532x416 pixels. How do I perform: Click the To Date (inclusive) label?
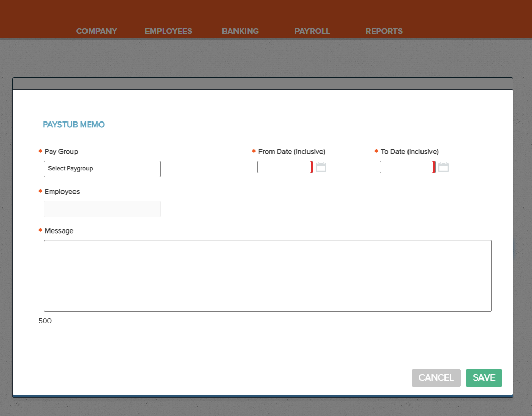[410, 152]
